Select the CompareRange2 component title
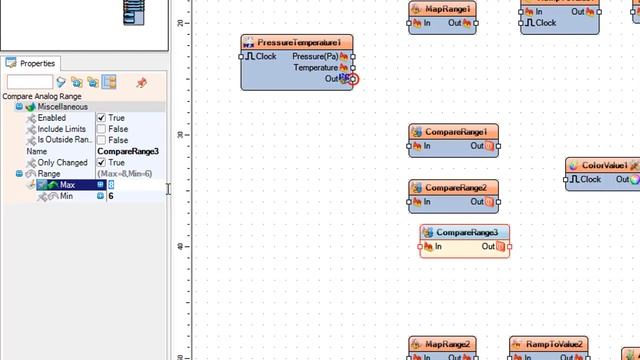 tap(456, 188)
